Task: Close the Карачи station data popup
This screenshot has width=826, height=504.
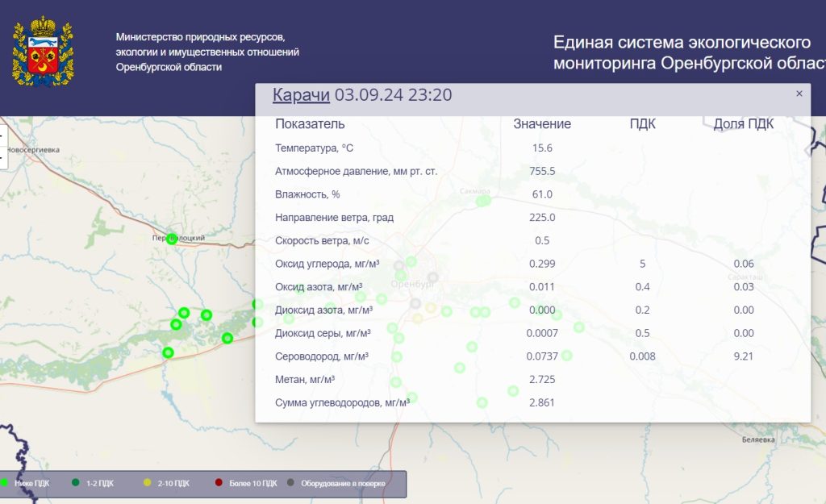Action: pos(799,94)
